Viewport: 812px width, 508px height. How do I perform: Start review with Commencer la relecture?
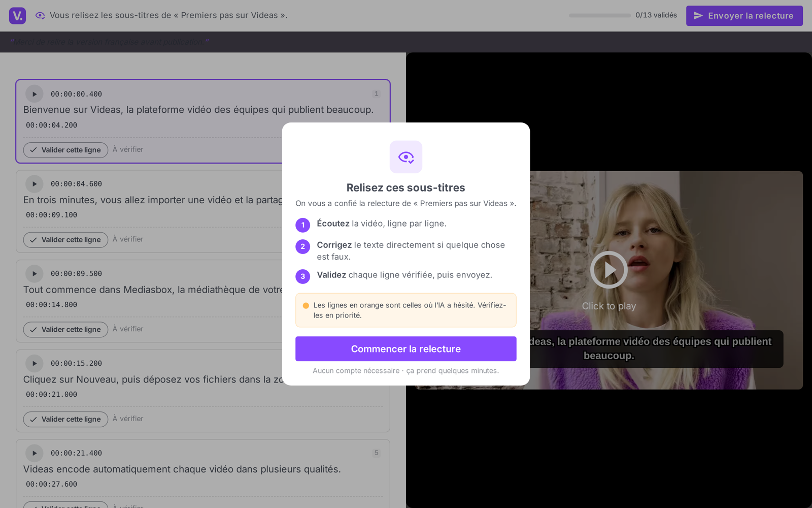pyautogui.click(x=406, y=349)
